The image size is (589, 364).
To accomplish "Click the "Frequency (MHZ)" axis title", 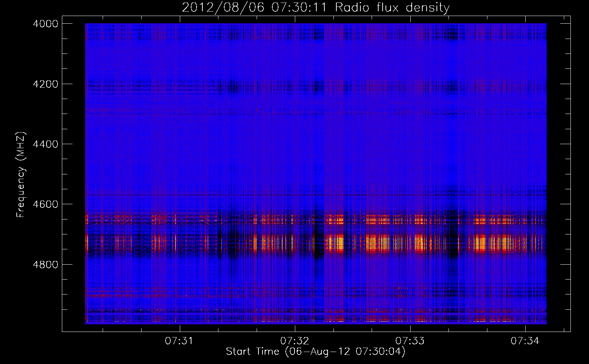I will [21, 175].
